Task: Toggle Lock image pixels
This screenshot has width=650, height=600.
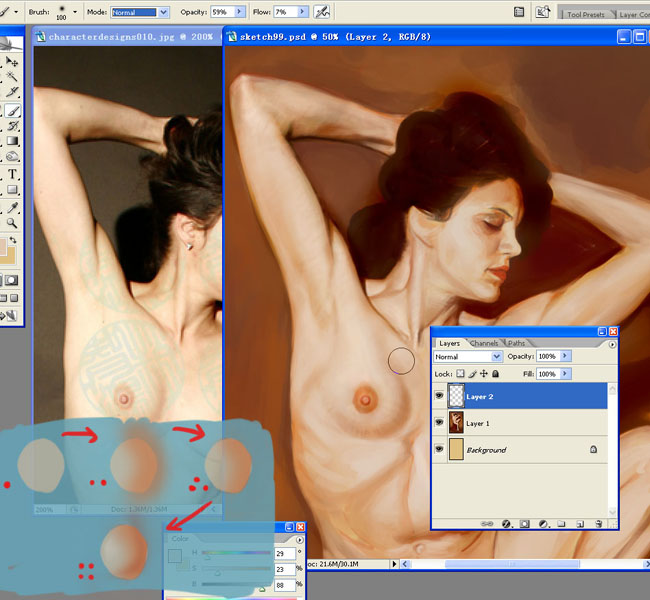Action: click(472, 374)
